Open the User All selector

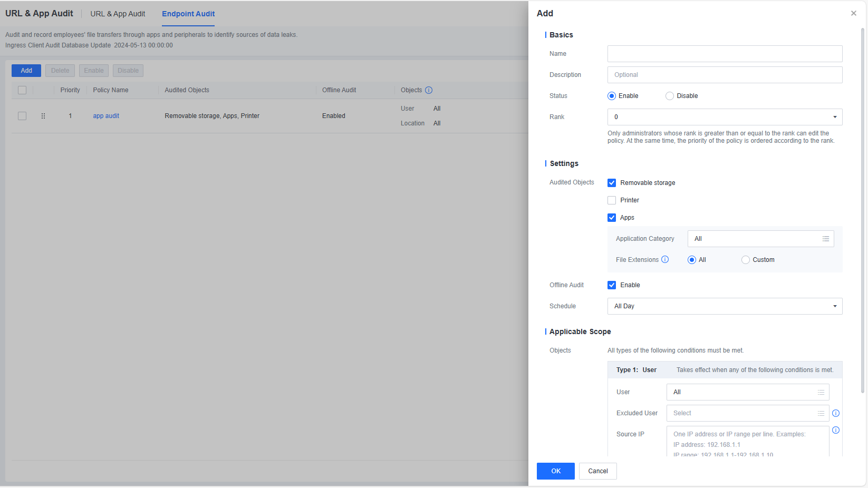point(748,392)
